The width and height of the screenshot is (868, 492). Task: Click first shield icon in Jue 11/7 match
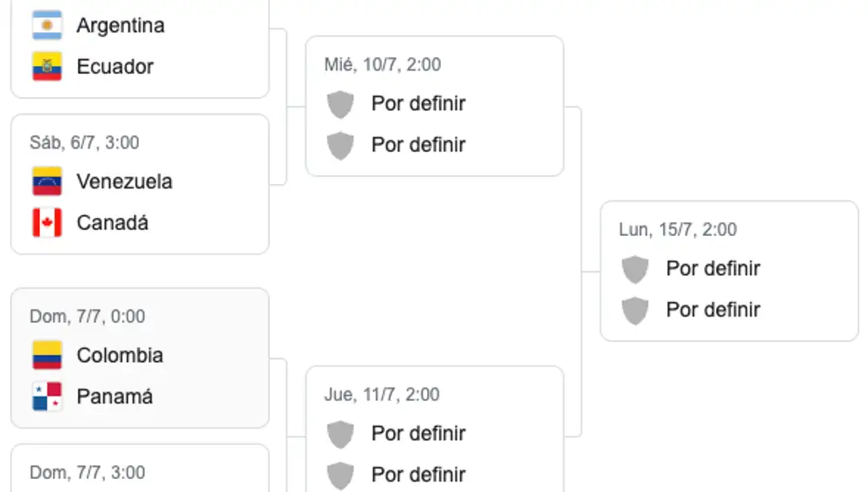pos(340,434)
